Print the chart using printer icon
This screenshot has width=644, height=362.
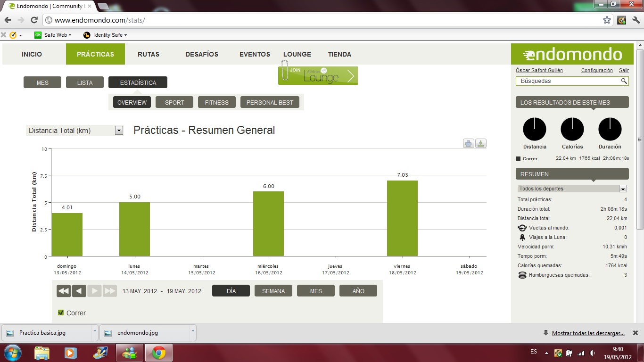[x=469, y=144]
